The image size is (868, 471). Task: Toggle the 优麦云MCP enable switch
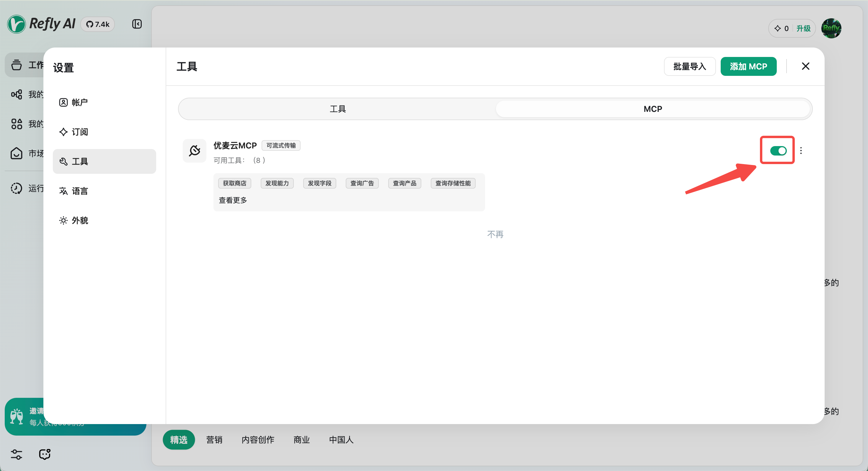click(x=778, y=151)
